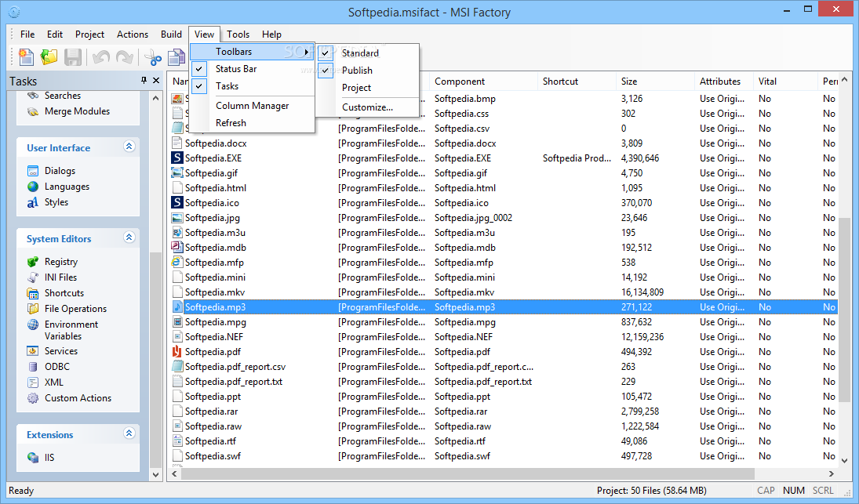The height and width of the screenshot is (504, 859).
Task: Click the Softpedia.pdf file icon
Action: click(x=177, y=352)
